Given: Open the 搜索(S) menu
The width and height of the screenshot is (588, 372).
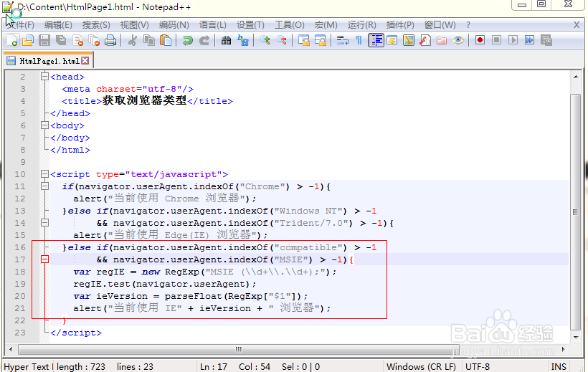Looking at the screenshot, I should [96, 25].
